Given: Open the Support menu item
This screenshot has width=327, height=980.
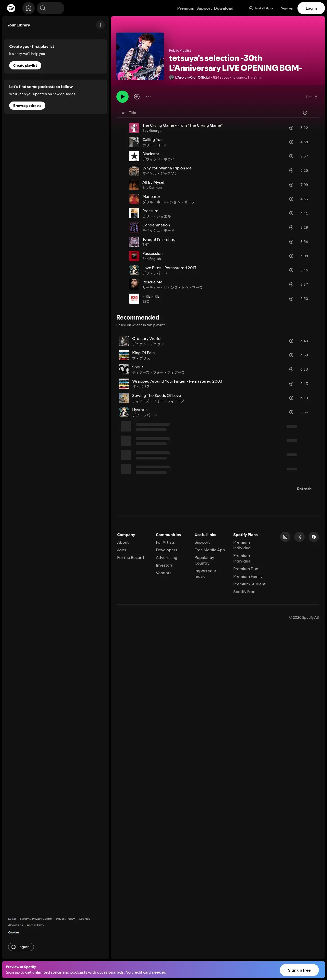Looking at the screenshot, I should 204,8.
